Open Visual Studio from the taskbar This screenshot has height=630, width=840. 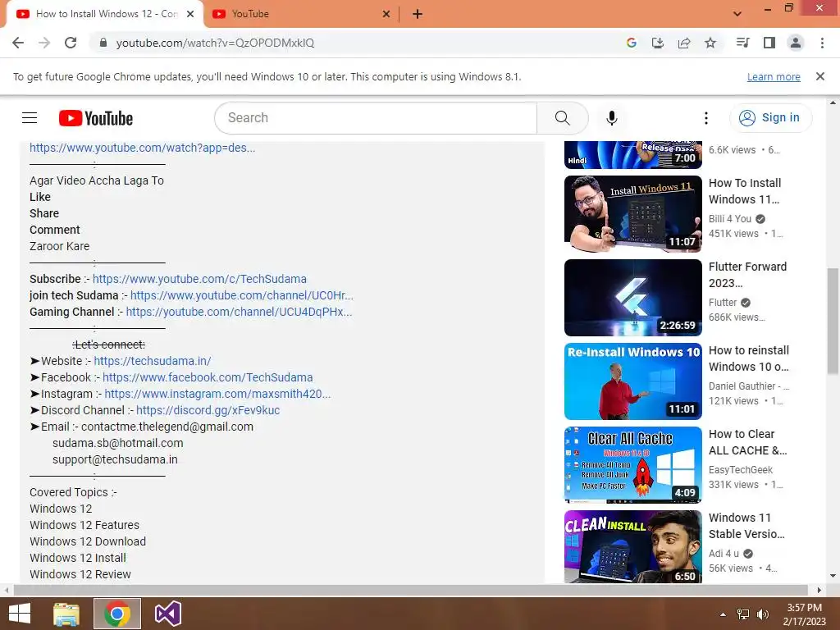click(x=168, y=614)
